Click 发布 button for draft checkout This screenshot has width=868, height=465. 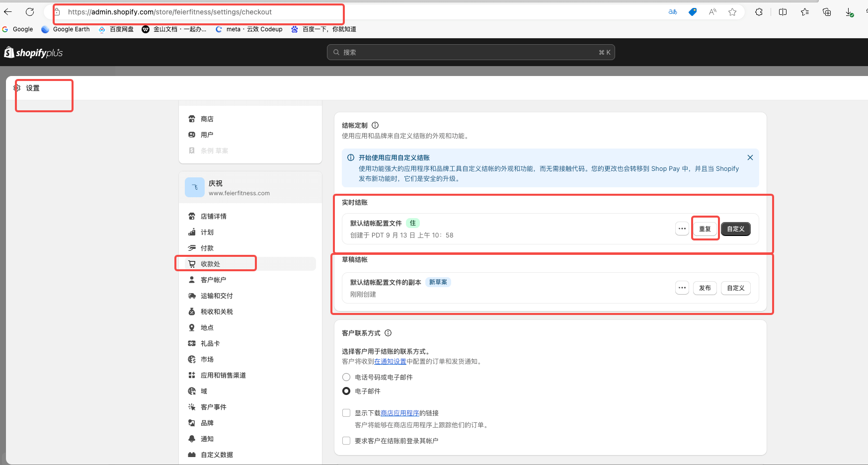[x=705, y=288]
